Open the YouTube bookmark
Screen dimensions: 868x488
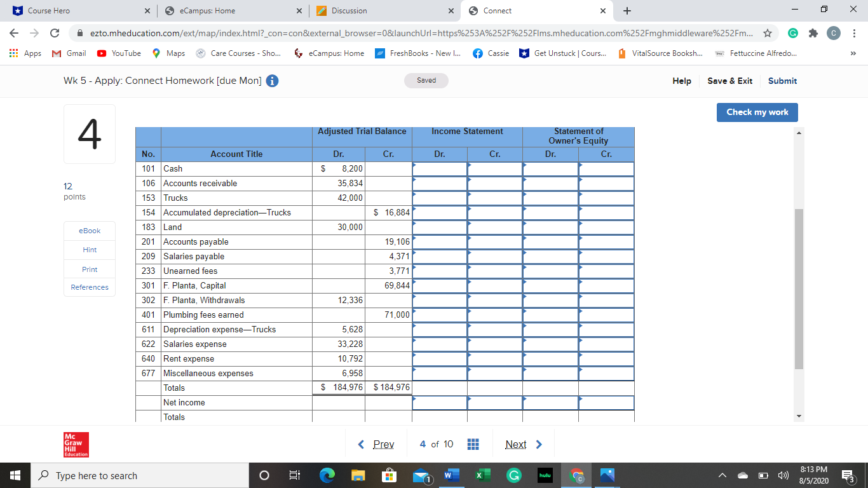pos(119,53)
